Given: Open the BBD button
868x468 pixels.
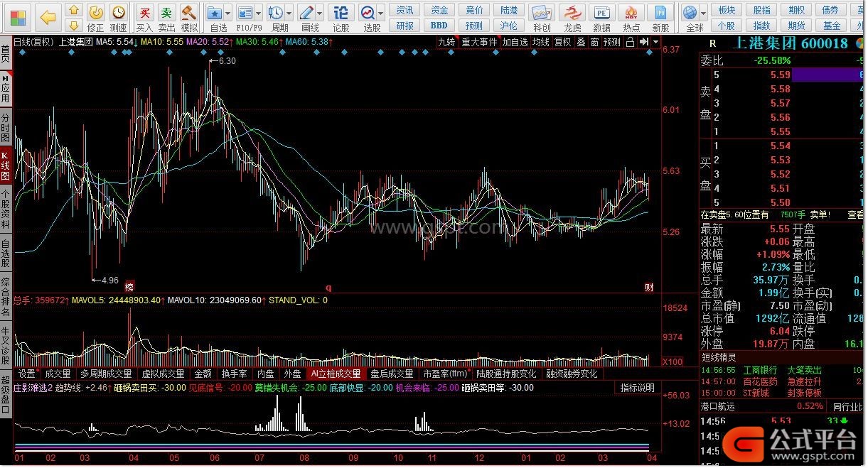Looking at the screenshot, I should 439,26.
